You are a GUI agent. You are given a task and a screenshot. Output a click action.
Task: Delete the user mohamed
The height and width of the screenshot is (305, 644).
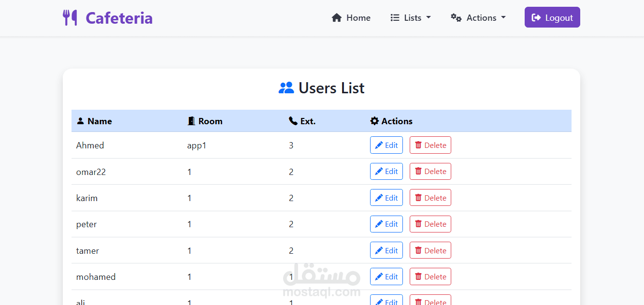coord(430,276)
